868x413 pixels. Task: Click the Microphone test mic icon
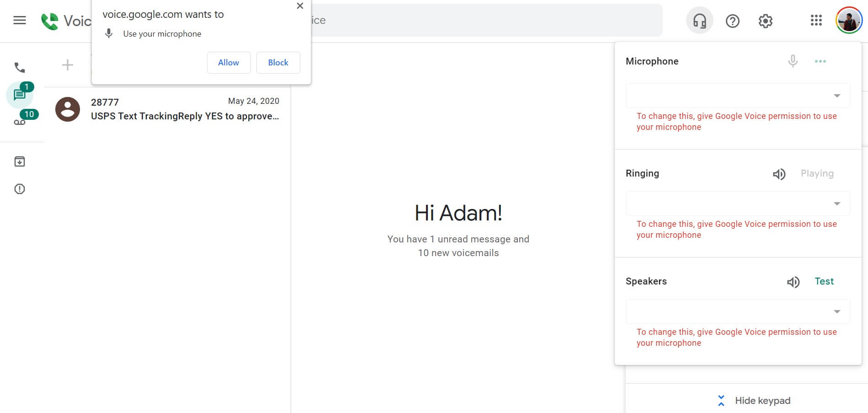[x=793, y=61]
